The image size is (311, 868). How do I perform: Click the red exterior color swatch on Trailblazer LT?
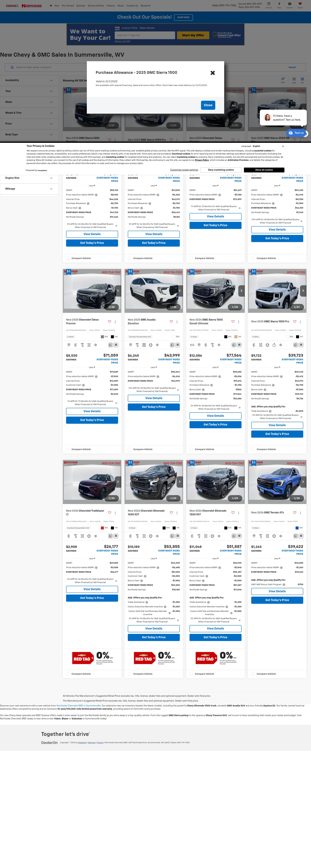[x=102, y=528]
